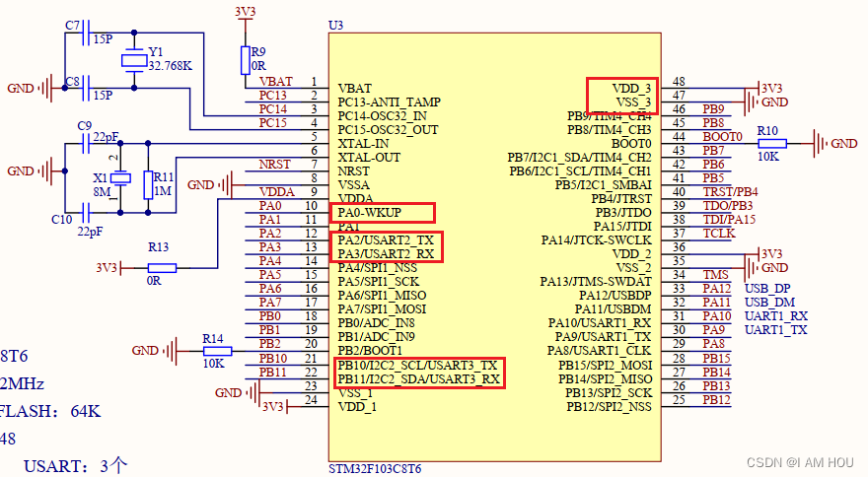This screenshot has width=868, height=477.
Task: Click the PA14/JTCK-SWCLK pin name
Action: click(x=597, y=240)
